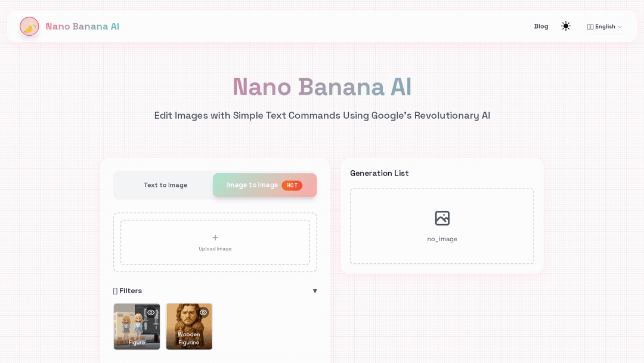Click the language book icon
Image resolution: width=644 pixels, height=363 pixels.
pyautogui.click(x=590, y=27)
